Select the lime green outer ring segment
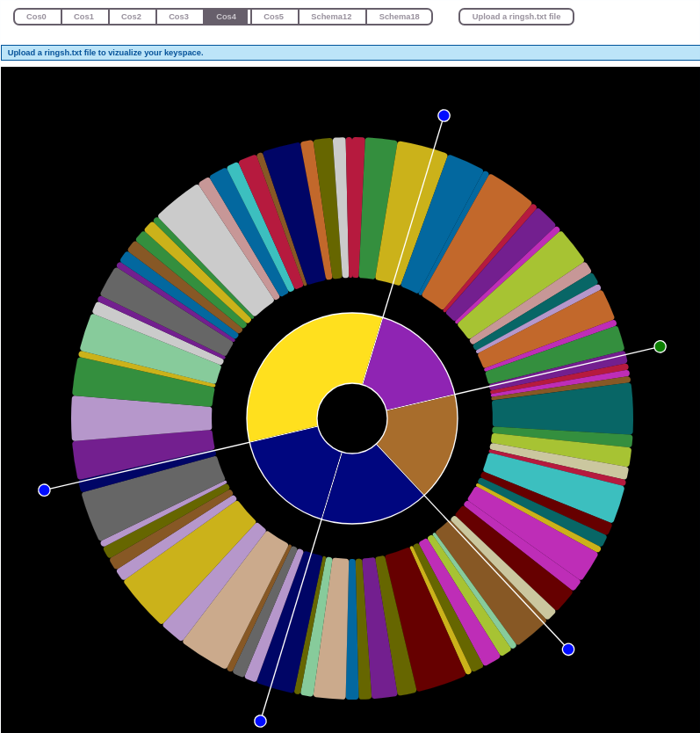The width and height of the screenshot is (700, 733). [521, 284]
